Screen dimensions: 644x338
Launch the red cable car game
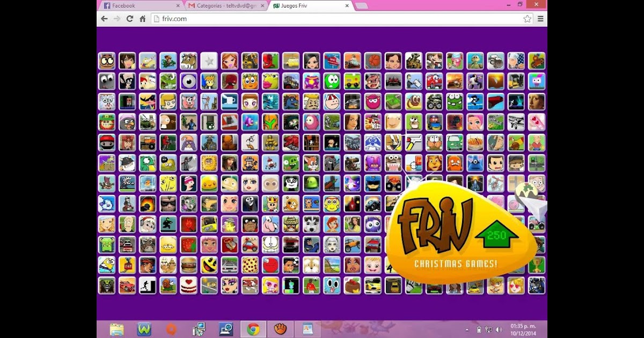[x=127, y=264]
